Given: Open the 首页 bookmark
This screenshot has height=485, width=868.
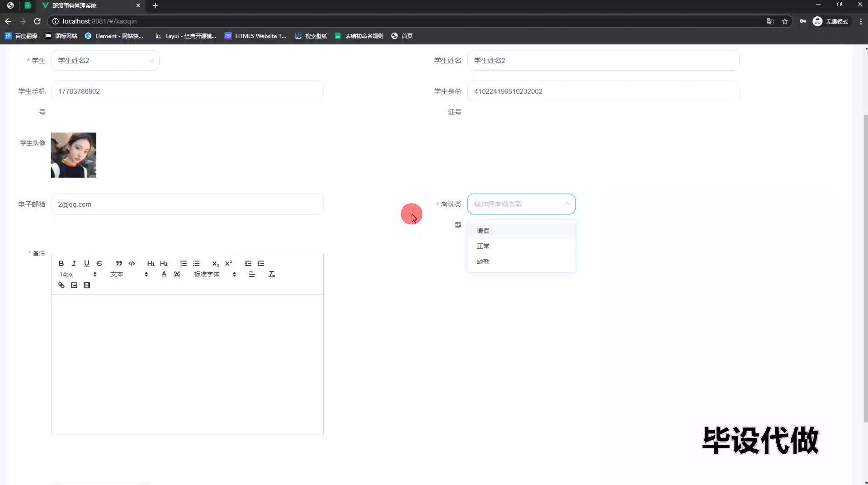Looking at the screenshot, I should pyautogui.click(x=402, y=36).
